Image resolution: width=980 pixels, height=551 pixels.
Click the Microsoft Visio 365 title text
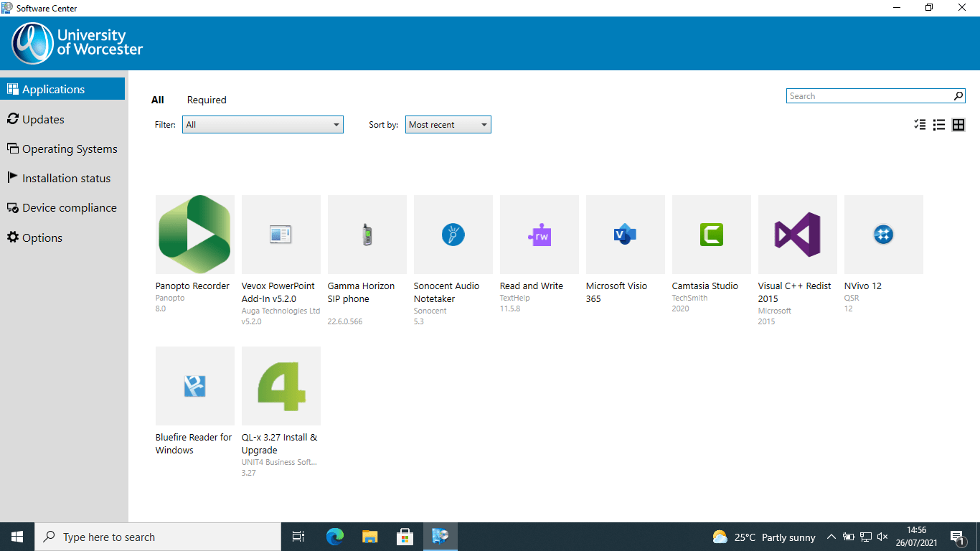(x=616, y=292)
